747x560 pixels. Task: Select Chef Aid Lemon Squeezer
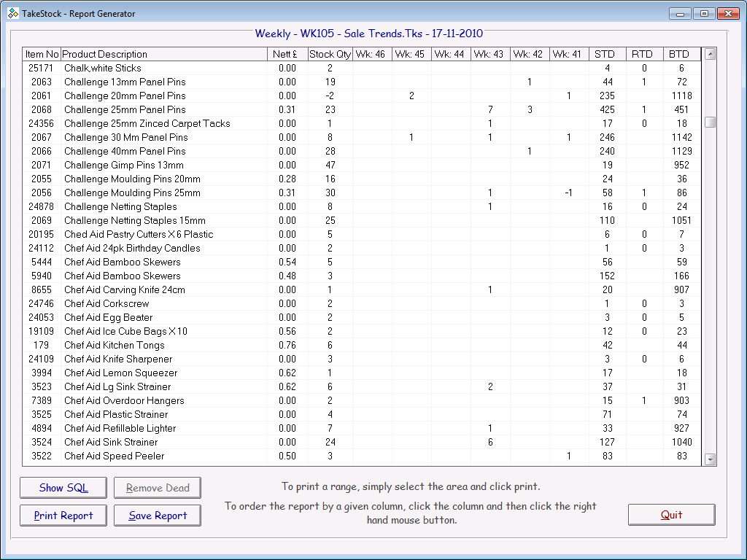coord(120,373)
